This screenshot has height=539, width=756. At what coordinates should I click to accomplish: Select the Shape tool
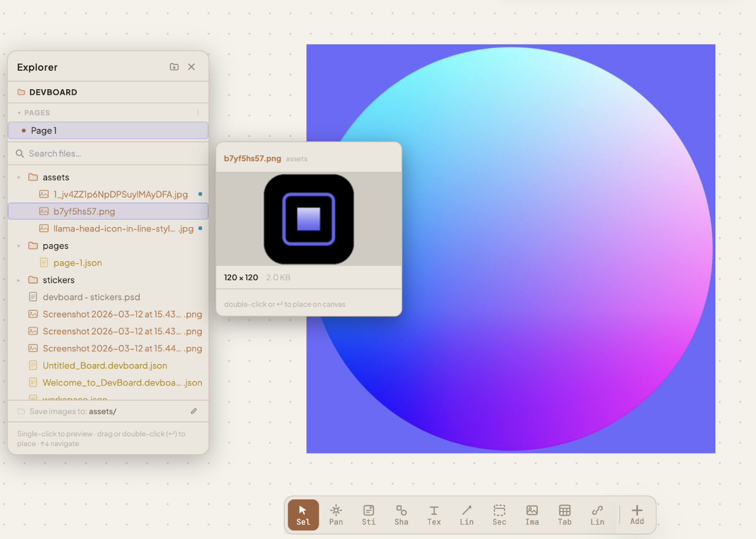click(x=401, y=514)
